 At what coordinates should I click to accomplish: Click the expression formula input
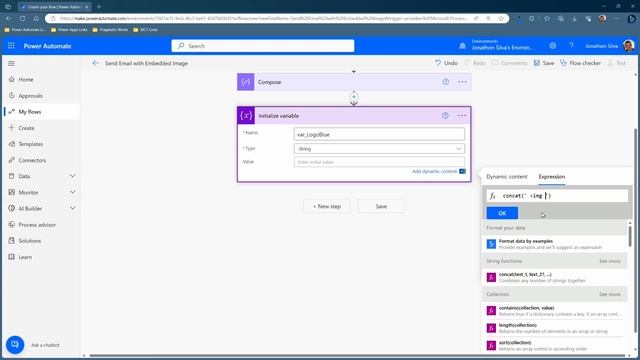pyautogui.click(x=558, y=196)
